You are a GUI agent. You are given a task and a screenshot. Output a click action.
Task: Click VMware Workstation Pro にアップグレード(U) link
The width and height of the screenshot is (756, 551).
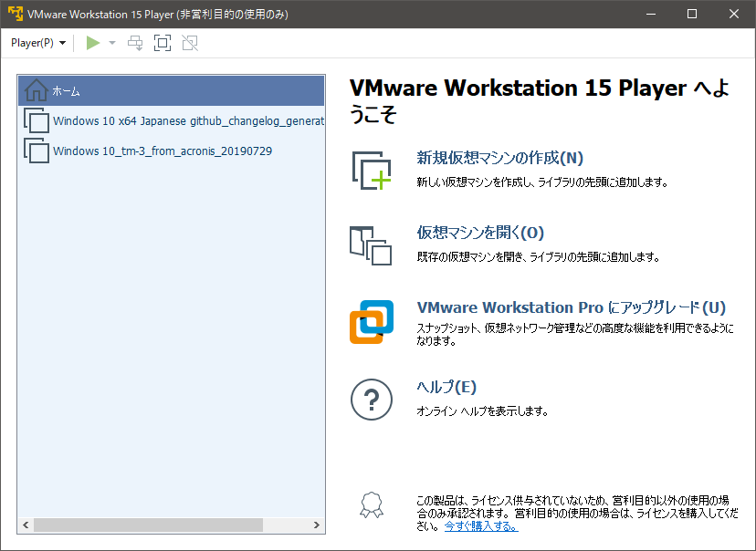[572, 307]
